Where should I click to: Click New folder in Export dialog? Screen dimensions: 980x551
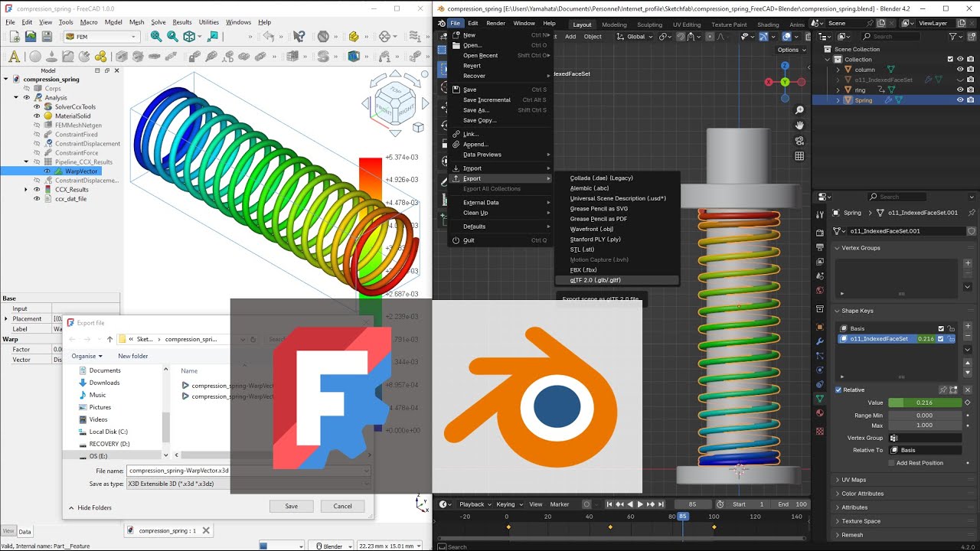[x=133, y=356]
